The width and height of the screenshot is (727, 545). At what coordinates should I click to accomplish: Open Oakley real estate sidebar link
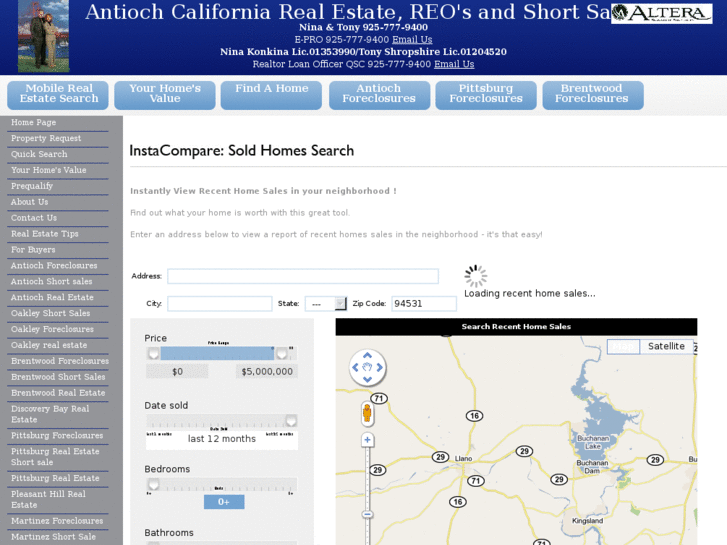click(49, 345)
